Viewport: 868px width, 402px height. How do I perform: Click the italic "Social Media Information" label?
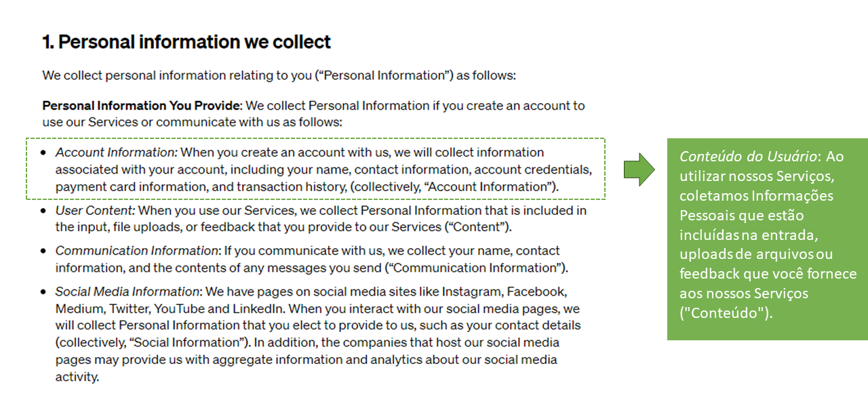[127, 292]
